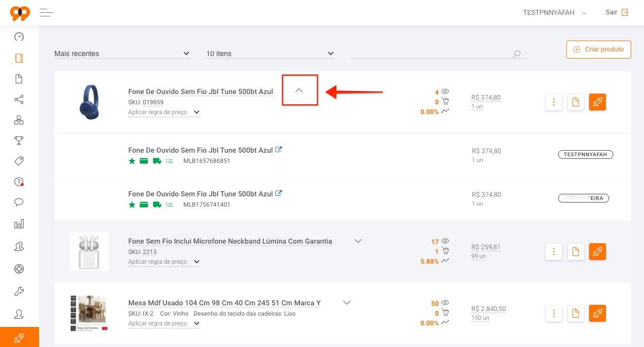Click the R$ 2.840,50 price
The height and width of the screenshot is (347, 644).
click(x=488, y=309)
